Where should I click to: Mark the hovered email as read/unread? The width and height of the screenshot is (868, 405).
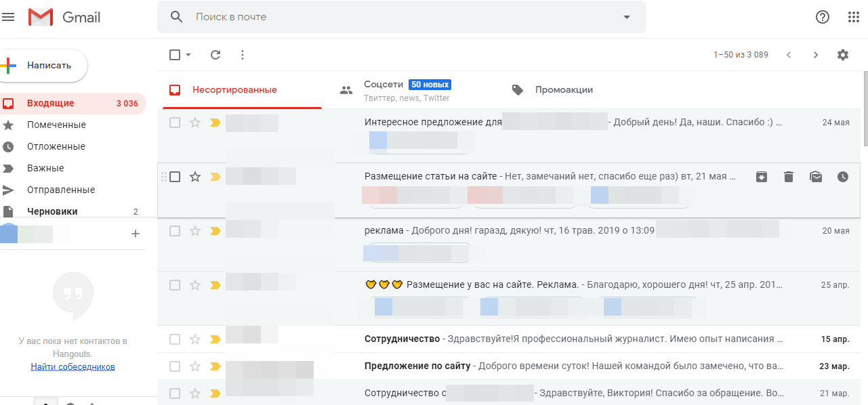(816, 177)
